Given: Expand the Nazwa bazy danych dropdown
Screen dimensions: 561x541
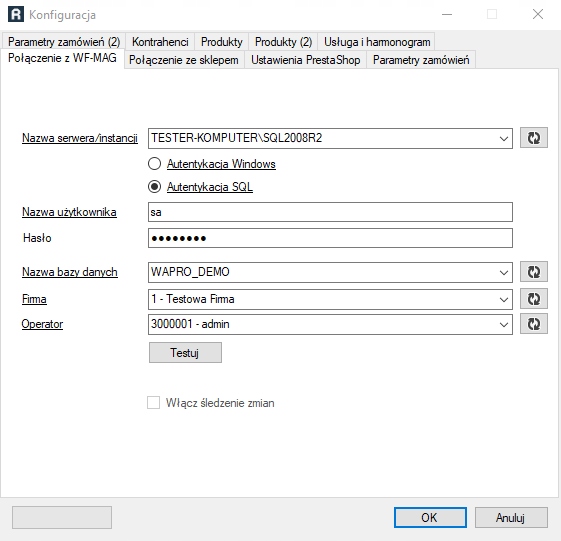Looking at the screenshot, I should coord(504,272).
